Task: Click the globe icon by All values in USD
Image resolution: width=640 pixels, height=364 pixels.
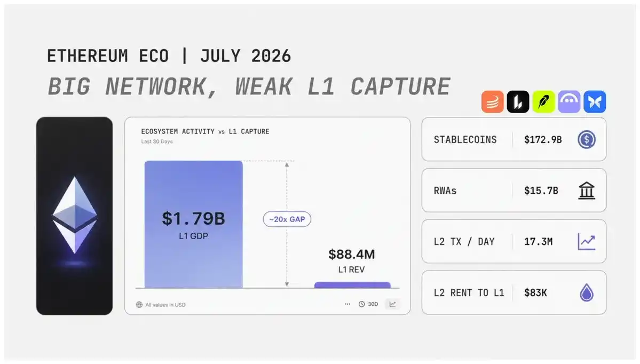Action: [139, 305]
